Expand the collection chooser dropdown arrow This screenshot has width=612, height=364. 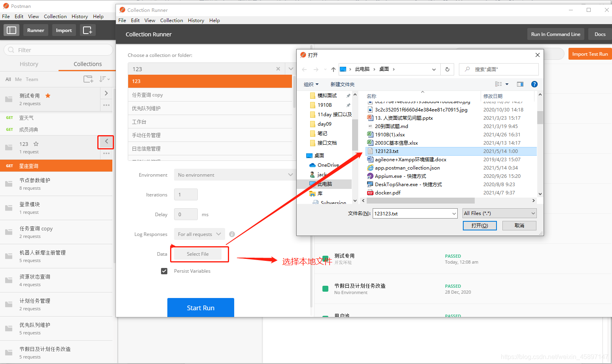click(291, 69)
